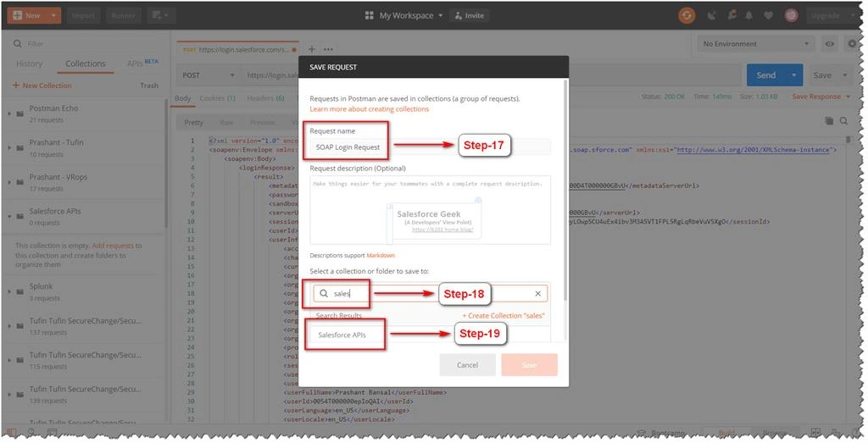
Task: Click the Import button
Action: pyautogui.click(x=83, y=15)
